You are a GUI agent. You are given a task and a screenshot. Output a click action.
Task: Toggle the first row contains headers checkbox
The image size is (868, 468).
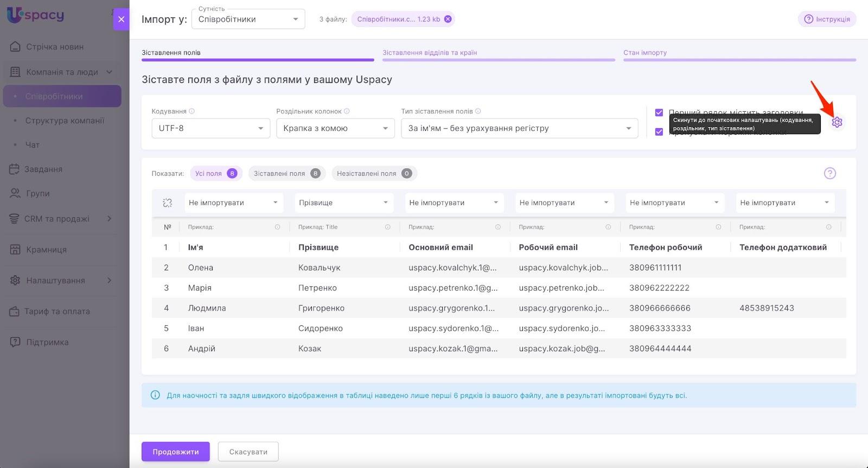tap(659, 112)
